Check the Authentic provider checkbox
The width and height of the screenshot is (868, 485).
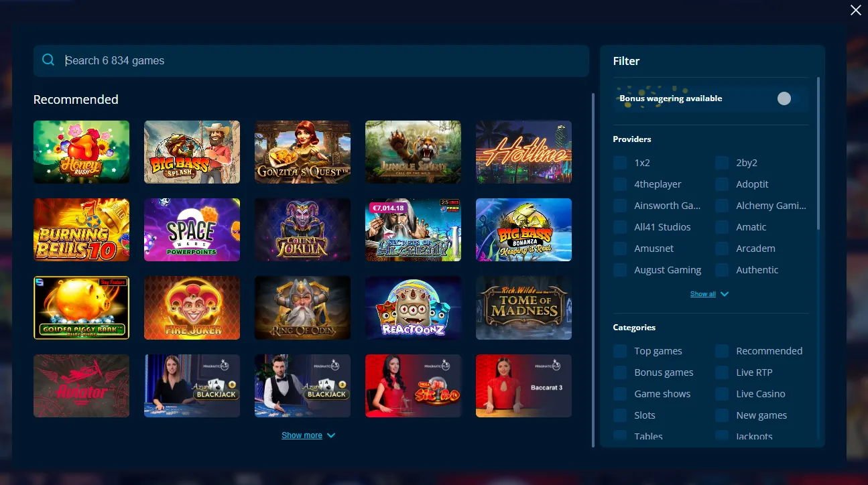point(722,270)
